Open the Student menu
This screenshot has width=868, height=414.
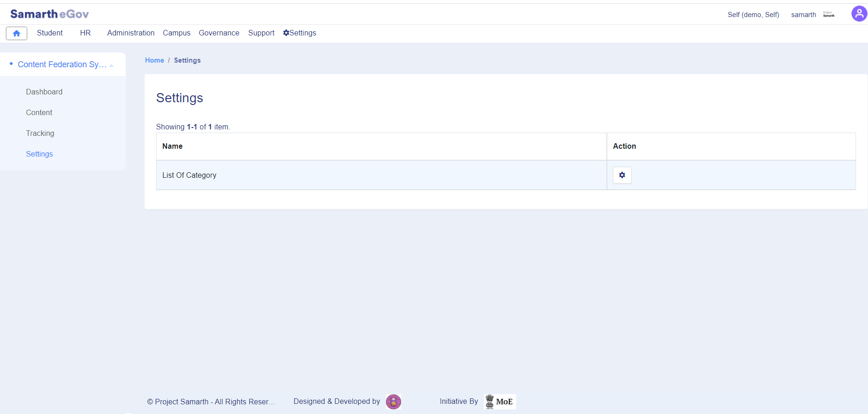click(x=50, y=33)
